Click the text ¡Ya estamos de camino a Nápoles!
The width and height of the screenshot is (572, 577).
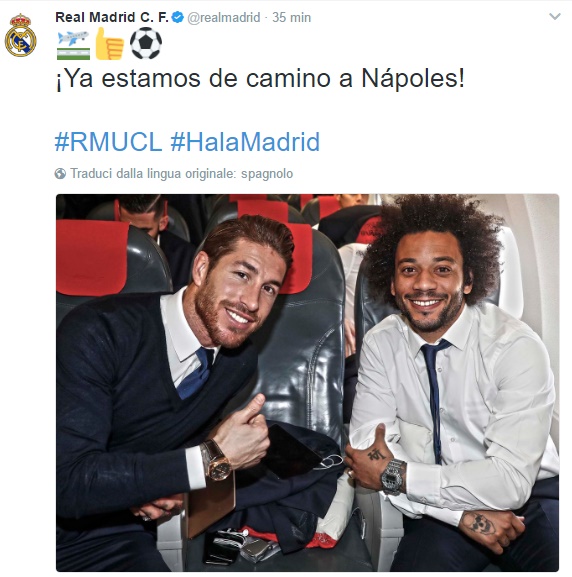tap(260, 78)
